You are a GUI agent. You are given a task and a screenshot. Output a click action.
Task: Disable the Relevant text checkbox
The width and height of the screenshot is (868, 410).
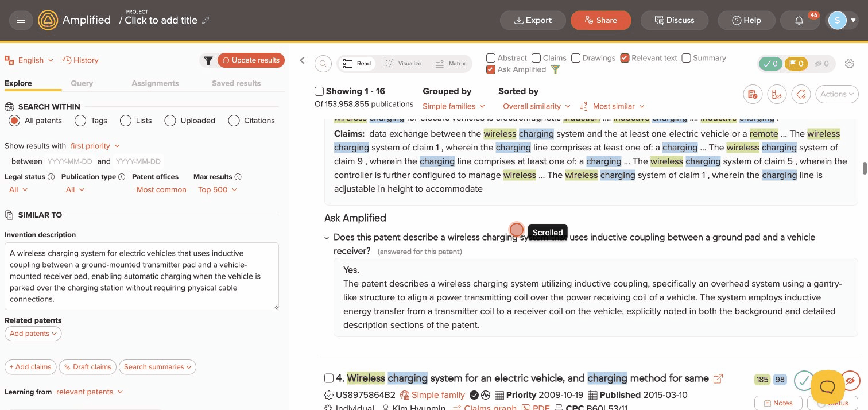pyautogui.click(x=625, y=57)
